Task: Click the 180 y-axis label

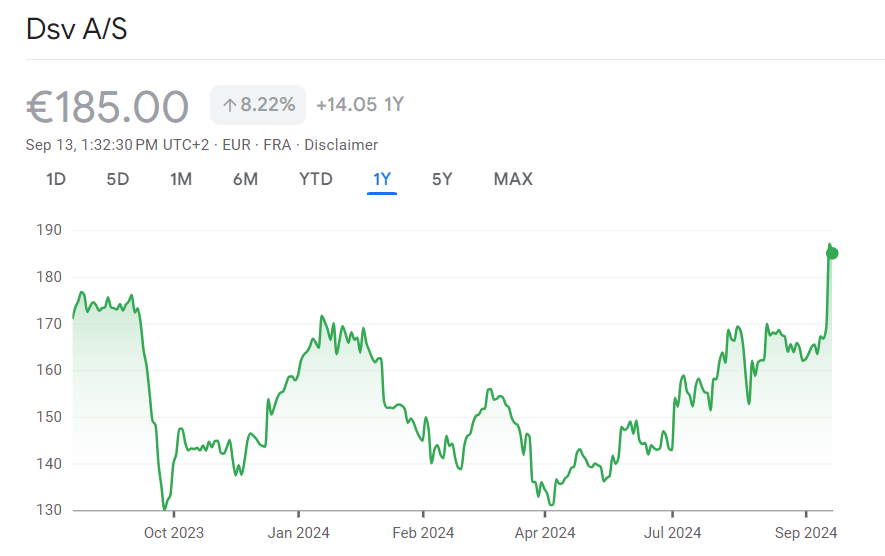Action: pyautogui.click(x=49, y=277)
